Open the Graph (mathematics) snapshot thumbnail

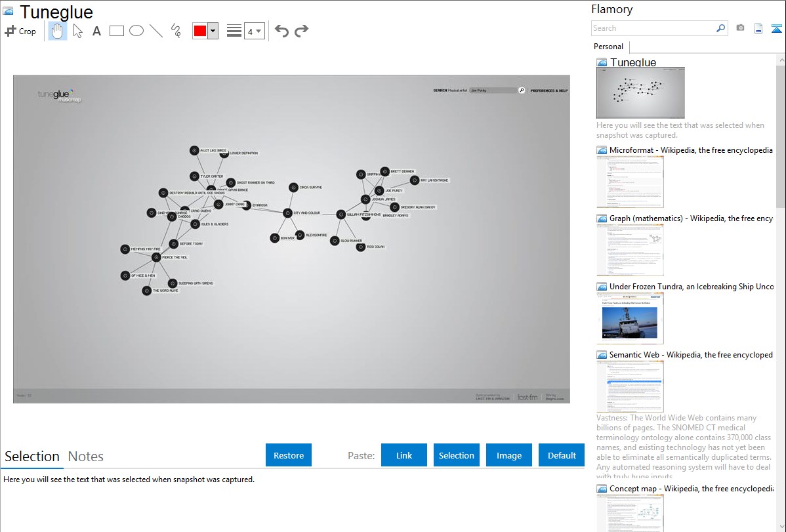click(630, 250)
